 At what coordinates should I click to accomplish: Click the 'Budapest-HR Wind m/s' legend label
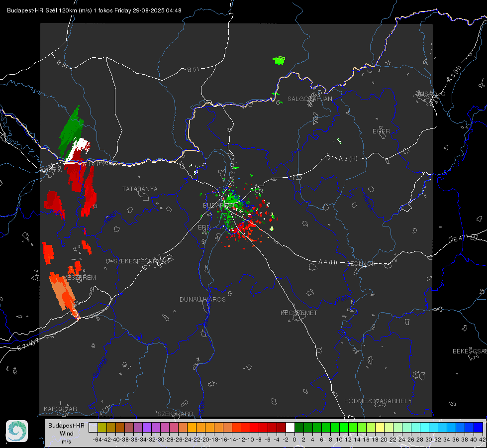tap(67, 434)
